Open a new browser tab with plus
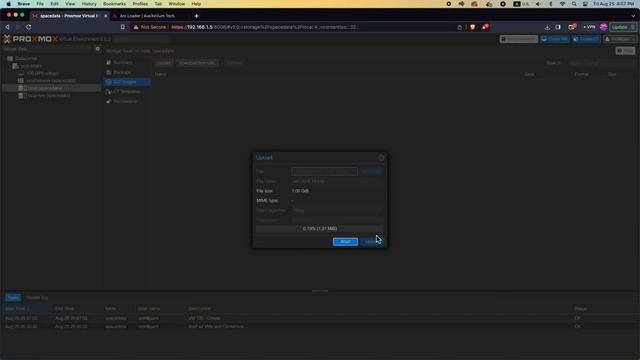Viewport: 640px width, 360px height. coord(196,16)
